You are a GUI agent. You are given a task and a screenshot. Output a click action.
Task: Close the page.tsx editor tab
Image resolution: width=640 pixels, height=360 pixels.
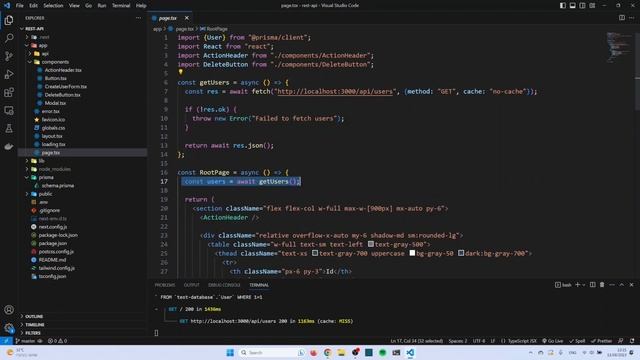187,18
